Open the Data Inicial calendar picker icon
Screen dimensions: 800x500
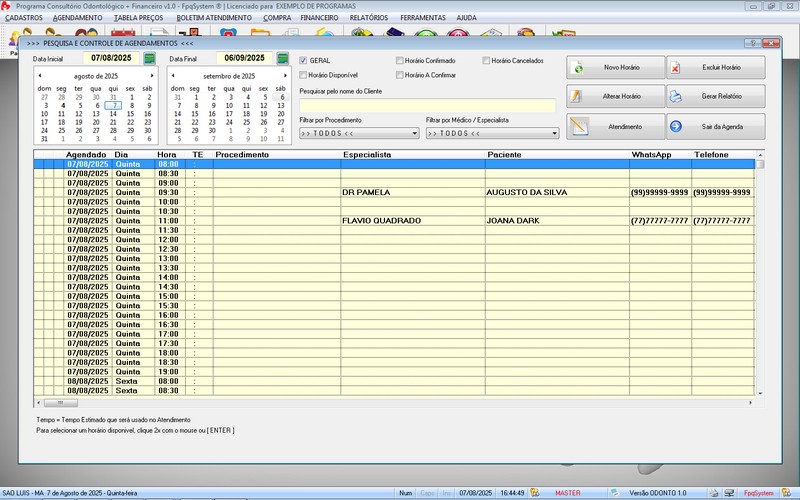150,59
